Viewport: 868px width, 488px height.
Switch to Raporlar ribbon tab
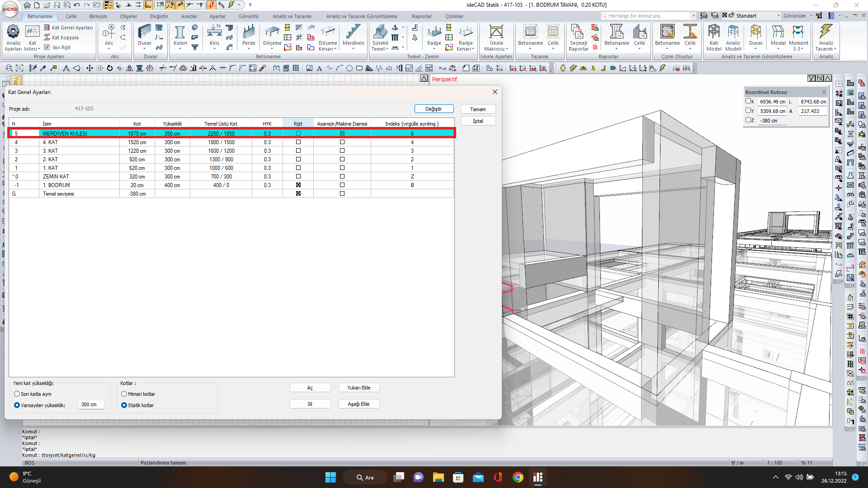click(x=421, y=16)
